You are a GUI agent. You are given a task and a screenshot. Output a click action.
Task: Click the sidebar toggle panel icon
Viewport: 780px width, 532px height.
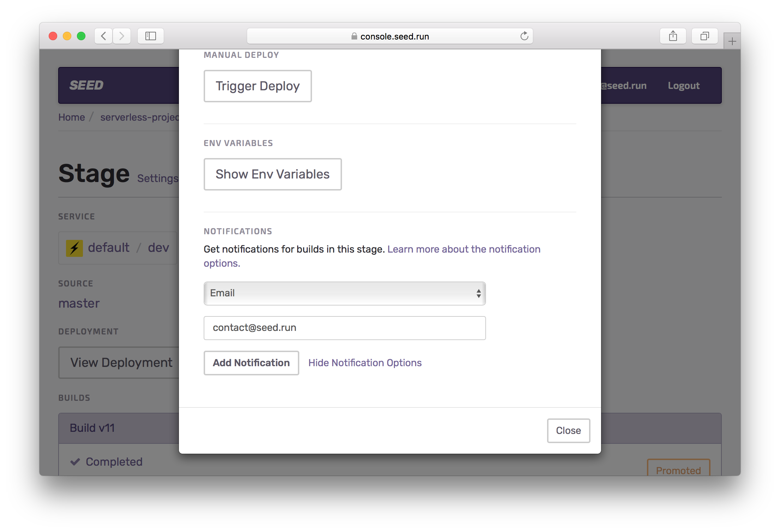pos(151,37)
